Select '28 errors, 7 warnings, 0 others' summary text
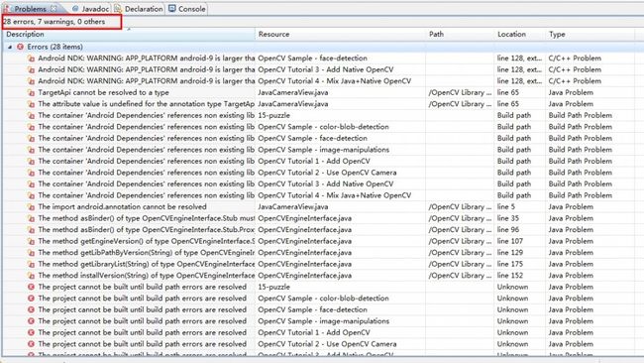Viewport: 644px width, 363px height. click(54, 22)
